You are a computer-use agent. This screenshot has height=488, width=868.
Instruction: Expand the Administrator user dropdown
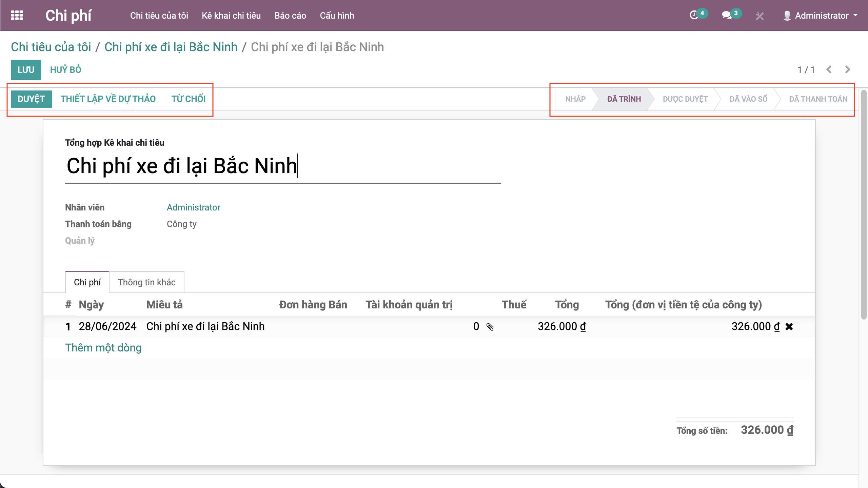pyautogui.click(x=821, y=16)
